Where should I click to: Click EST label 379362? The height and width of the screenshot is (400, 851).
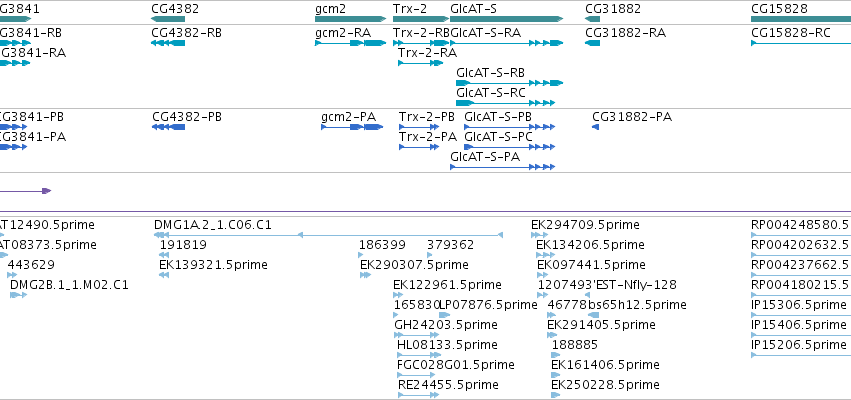click(450, 245)
